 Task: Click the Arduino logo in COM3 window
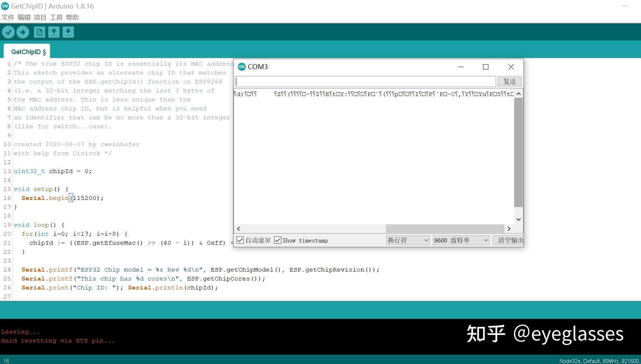(241, 66)
